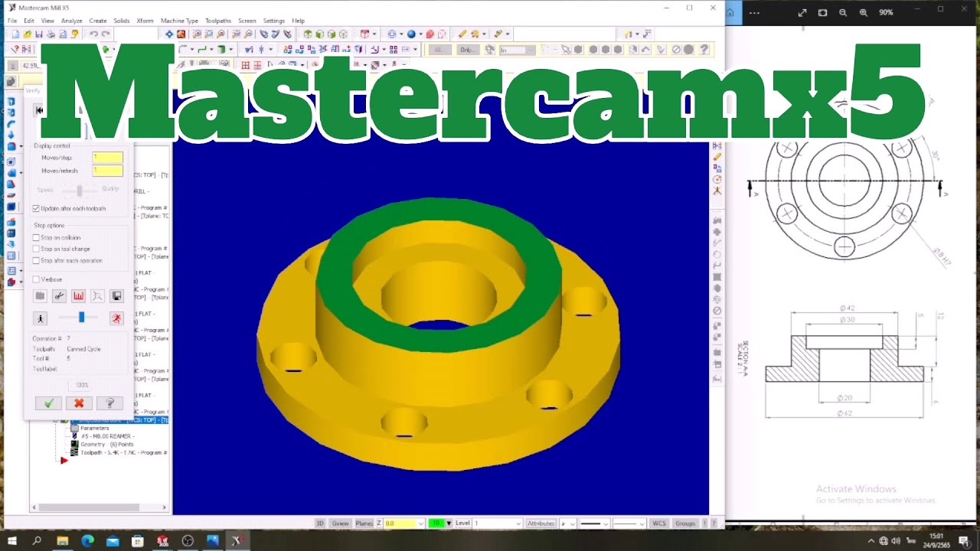Enable Stop on collision checkbox
The image size is (980, 551).
36,237
